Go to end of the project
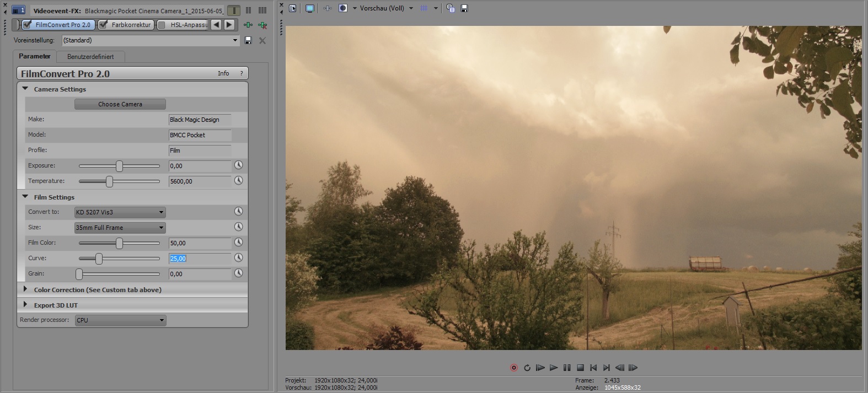 pyautogui.click(x=607, y=368)
